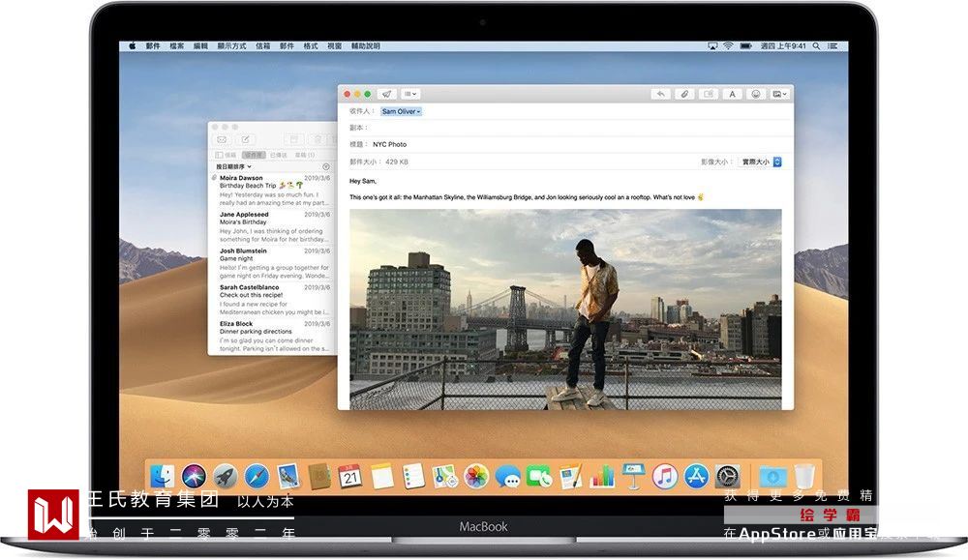Show the font format bar with A icon
This screenshot has height=560, width=968.
(732, 94)
